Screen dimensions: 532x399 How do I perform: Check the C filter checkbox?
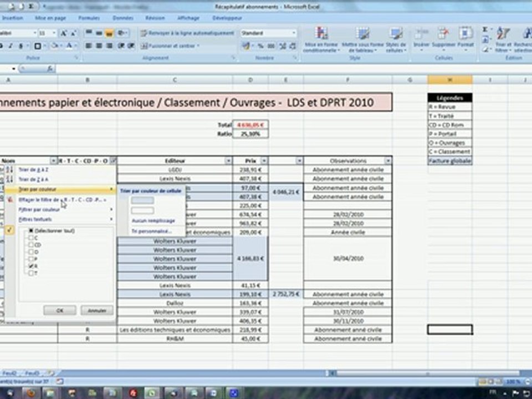click(x=31, y=238)
